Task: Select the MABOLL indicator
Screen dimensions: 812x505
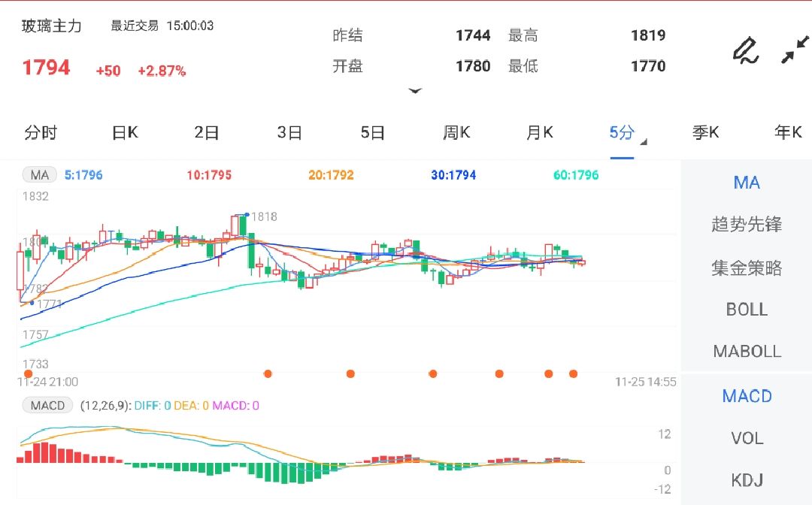Action: pyautogui.click(x=747, y=350)
